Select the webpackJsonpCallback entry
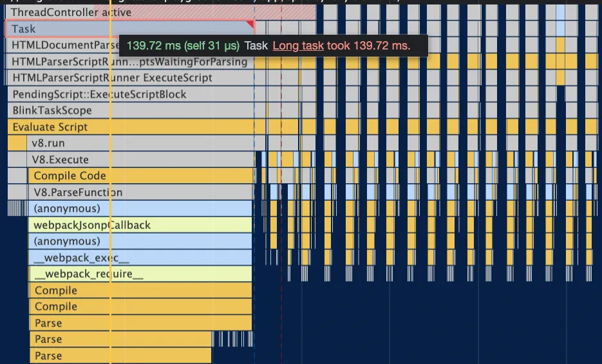 (x=140, y=225)
